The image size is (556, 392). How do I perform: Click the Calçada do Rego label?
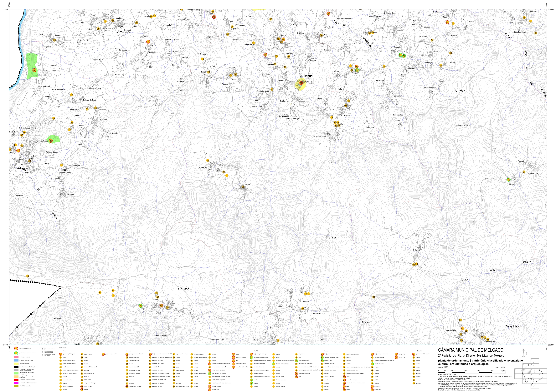coord(293,119)
